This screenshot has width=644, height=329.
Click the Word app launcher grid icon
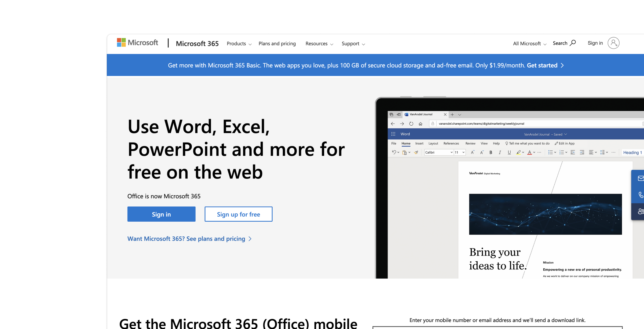(393, 134)
